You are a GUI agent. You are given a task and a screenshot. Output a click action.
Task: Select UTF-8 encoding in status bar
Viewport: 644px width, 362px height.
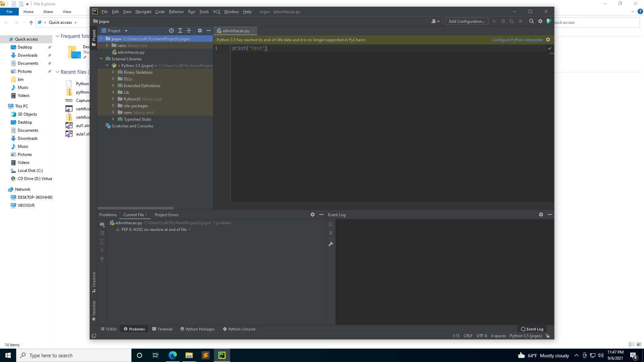click(x=482, y=336)
